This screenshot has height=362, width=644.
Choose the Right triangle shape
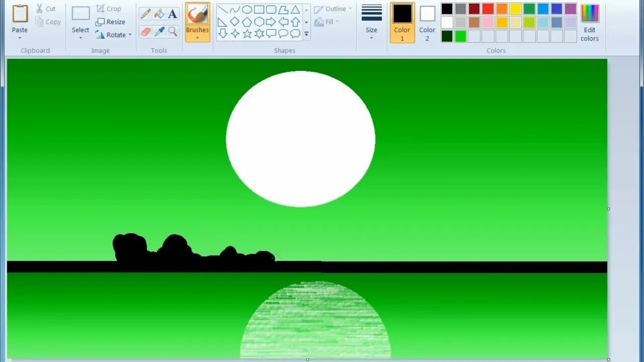pyautogui.click(x=222, y=22)
